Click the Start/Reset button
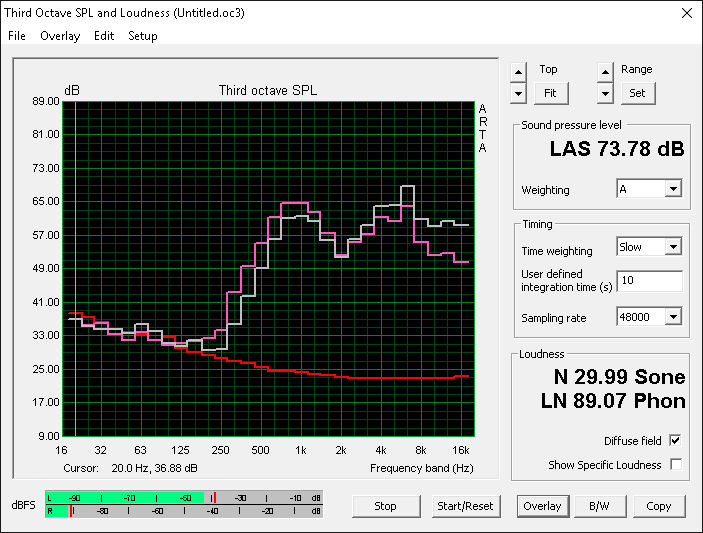The width and height of the screenshot is (703, 533). click(x=465, y=506)
